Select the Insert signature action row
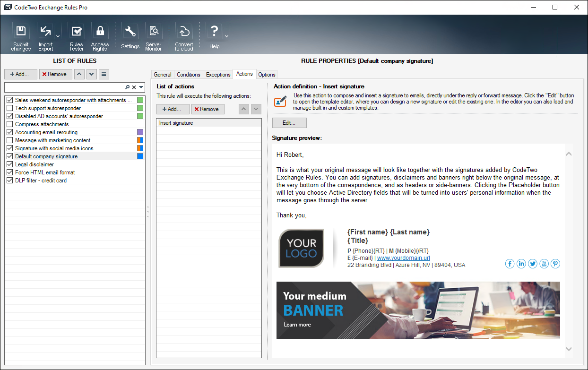588x370 pixels. point(209,123)
